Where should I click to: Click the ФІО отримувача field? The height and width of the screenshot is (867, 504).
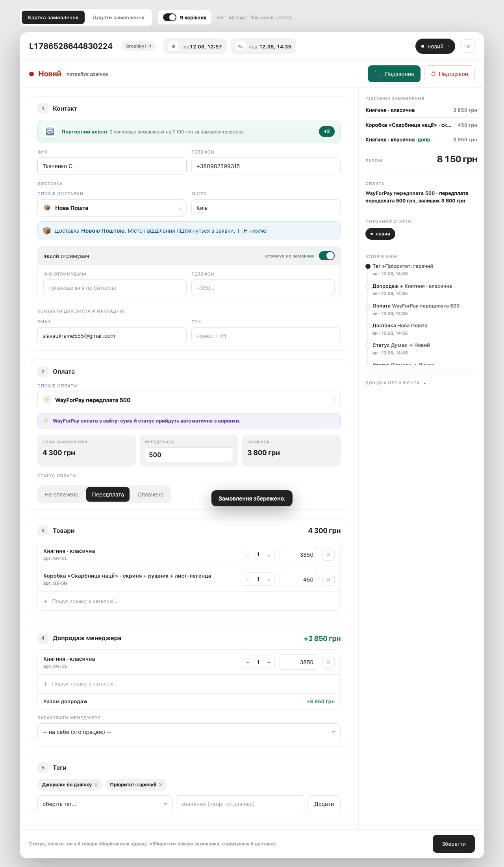pos(115,288)
